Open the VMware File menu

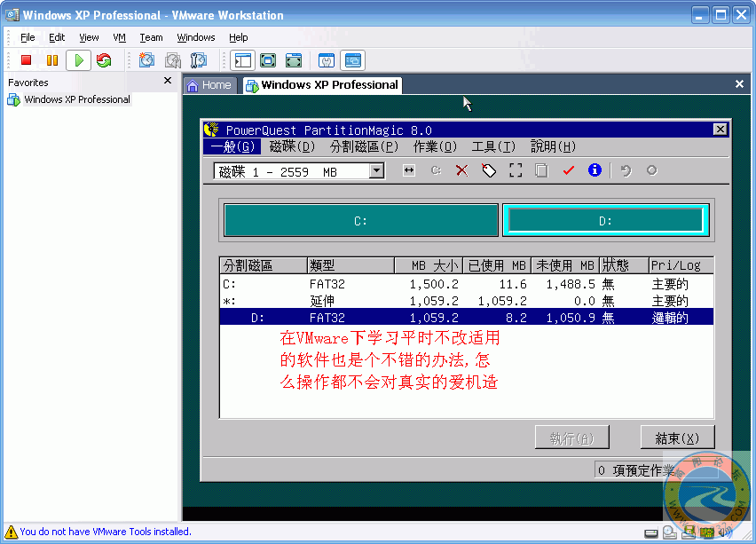click(x=28, y=37)
